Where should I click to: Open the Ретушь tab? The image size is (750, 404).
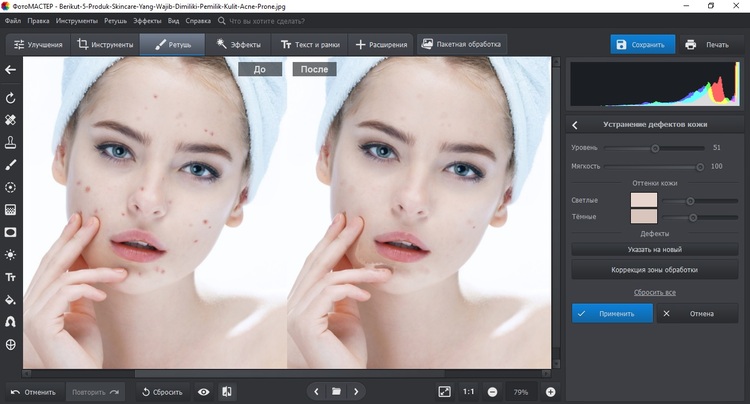171,45
